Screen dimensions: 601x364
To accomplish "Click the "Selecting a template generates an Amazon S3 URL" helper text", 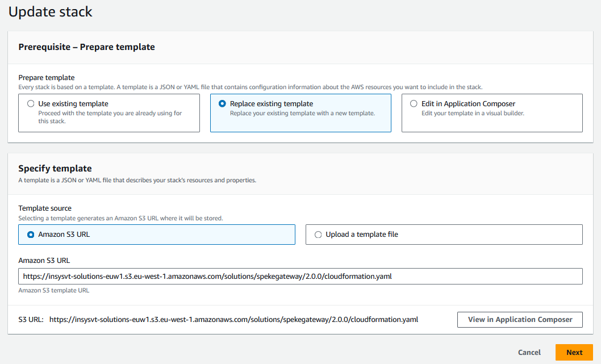I will [120, 218].
